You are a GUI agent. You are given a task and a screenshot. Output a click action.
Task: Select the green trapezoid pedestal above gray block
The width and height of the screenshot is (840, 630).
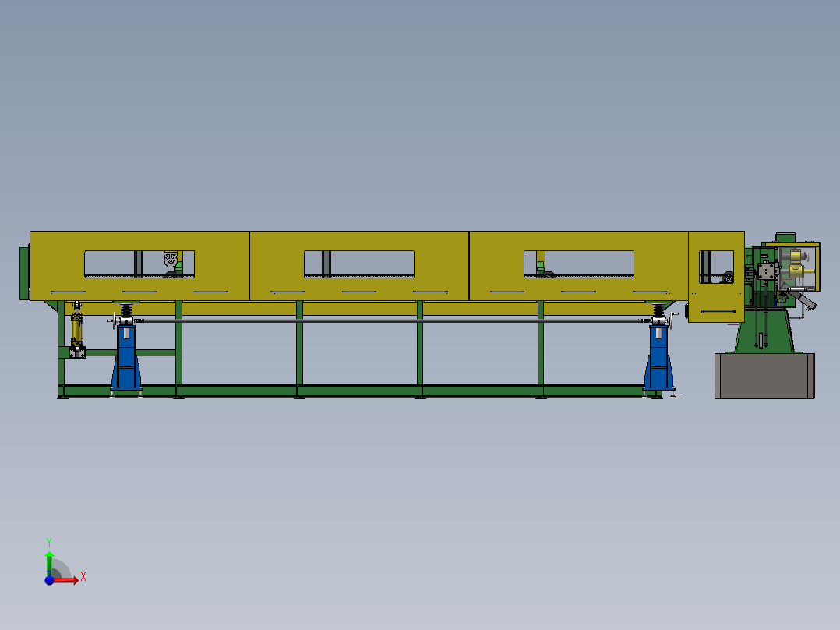[x=764, y=331]
